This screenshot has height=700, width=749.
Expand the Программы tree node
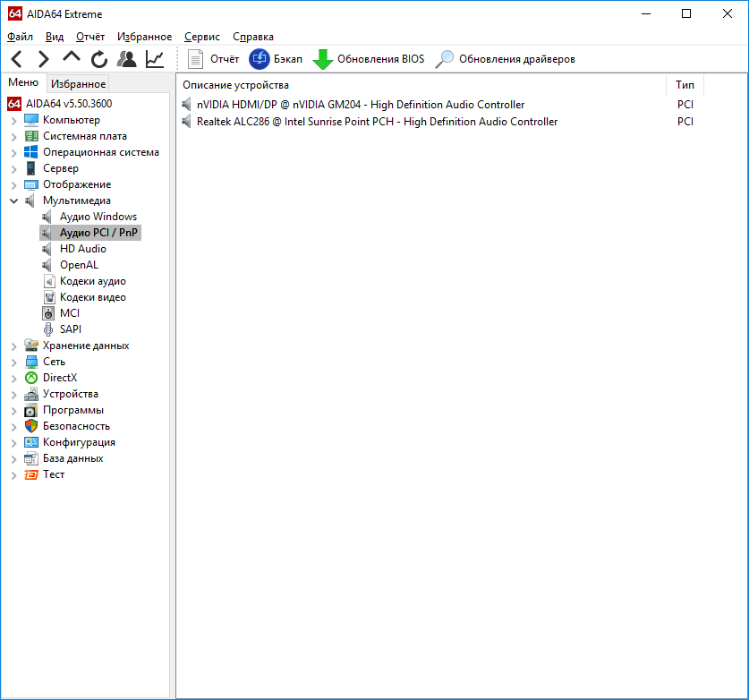(x=13, y=411)
